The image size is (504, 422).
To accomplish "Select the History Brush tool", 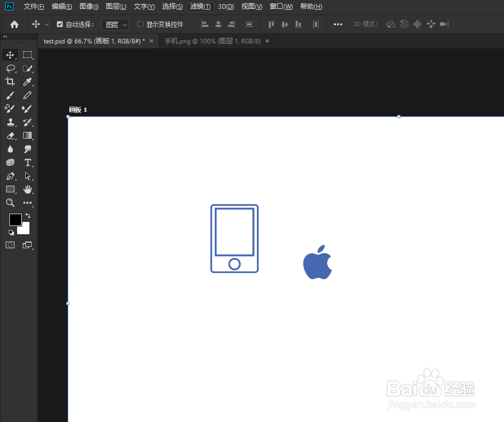I will (27, 122).
